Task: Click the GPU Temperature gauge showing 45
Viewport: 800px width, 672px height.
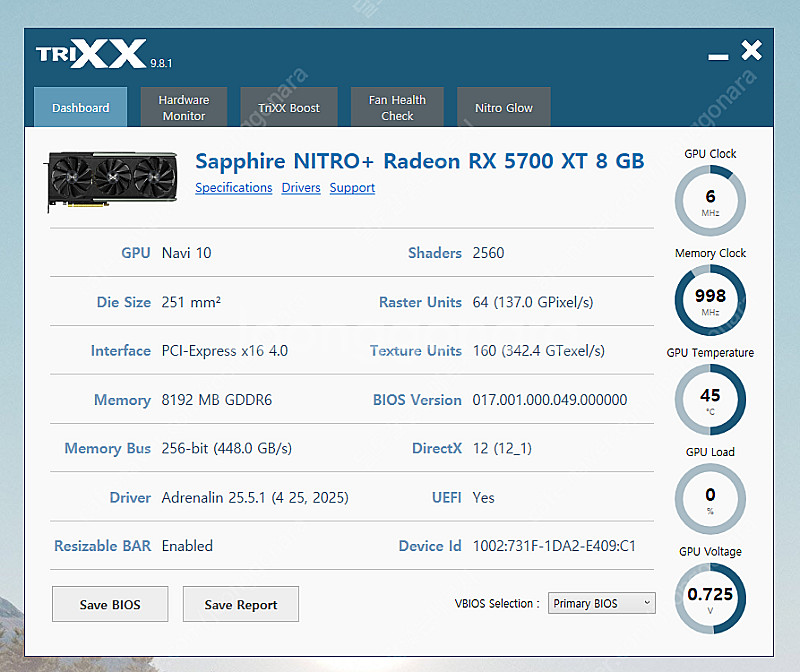Action: point(710,400)
